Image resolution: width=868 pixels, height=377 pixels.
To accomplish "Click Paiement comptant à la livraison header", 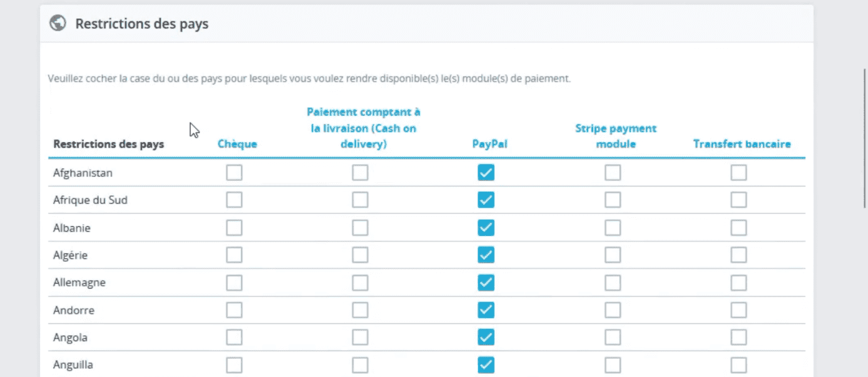I will (x=363, y=128).
